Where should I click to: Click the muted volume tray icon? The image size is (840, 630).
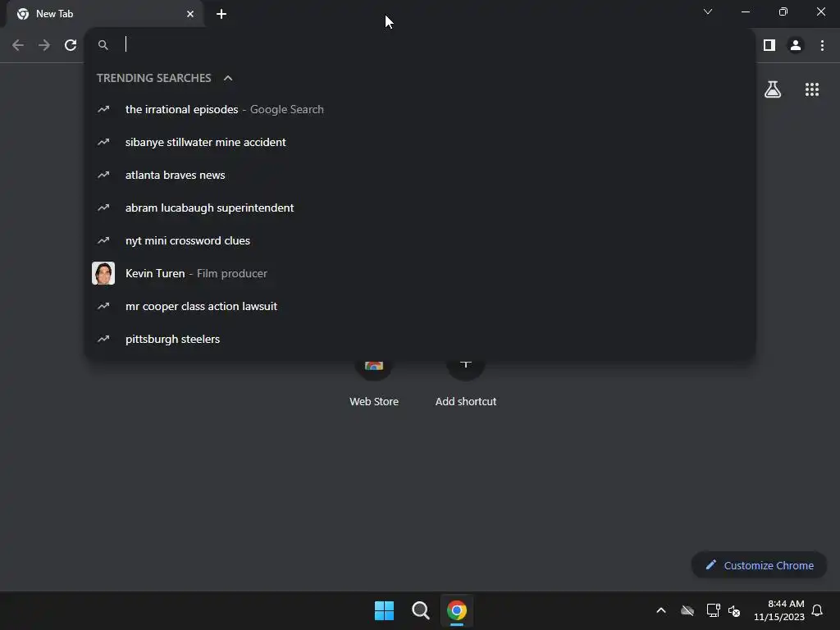(734, 610)
